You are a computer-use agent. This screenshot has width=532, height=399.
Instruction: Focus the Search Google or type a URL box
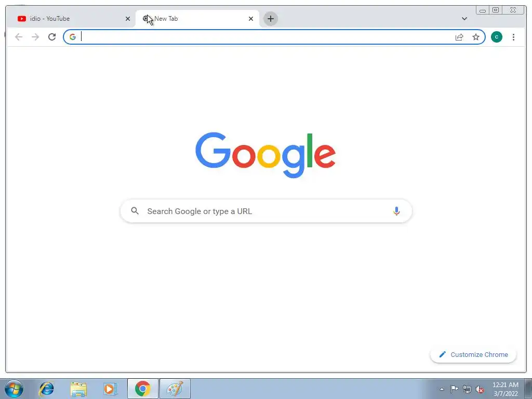point(266,211)
